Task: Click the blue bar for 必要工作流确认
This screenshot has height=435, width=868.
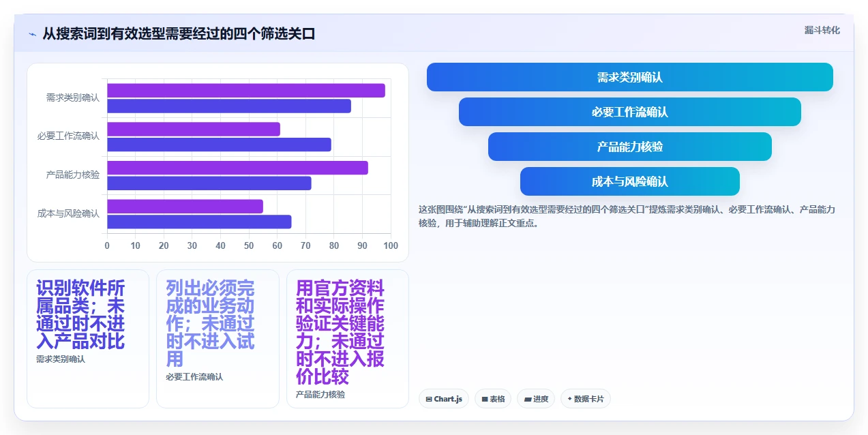Action: 219,145
